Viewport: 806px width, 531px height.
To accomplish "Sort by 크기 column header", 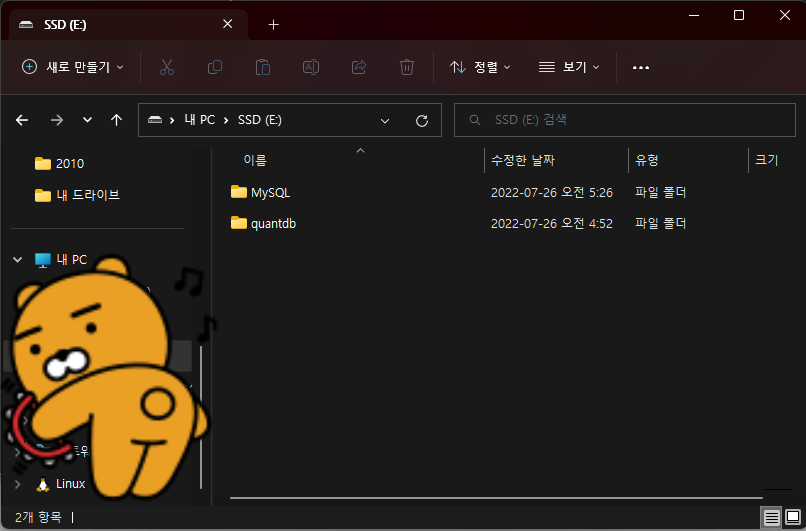I will [x=766, y=160].
